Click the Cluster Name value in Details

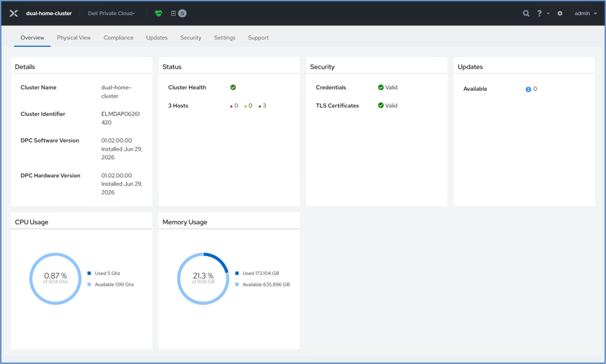(x=116, y=91)
